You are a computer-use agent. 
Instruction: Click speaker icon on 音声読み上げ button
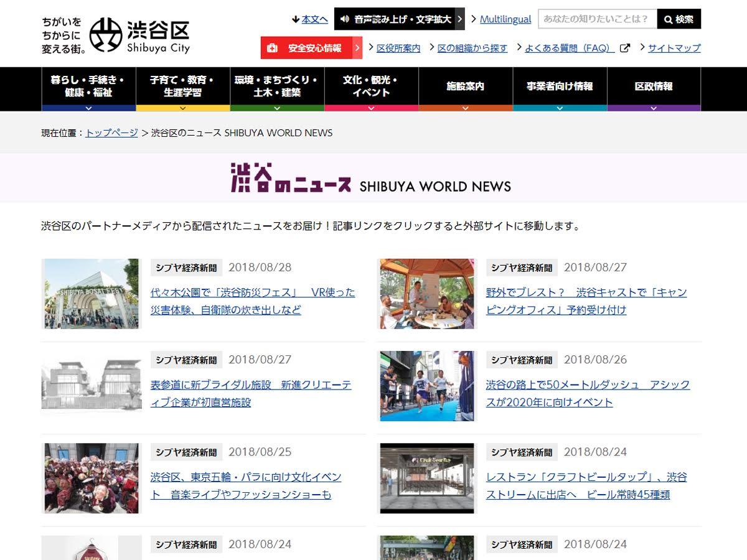[345, 19]
